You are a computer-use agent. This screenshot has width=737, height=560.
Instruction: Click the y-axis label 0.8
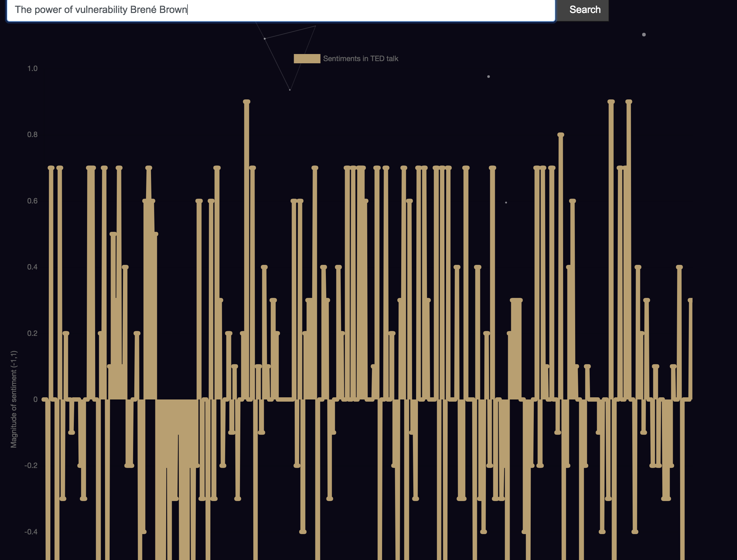[x=32, y=135]
